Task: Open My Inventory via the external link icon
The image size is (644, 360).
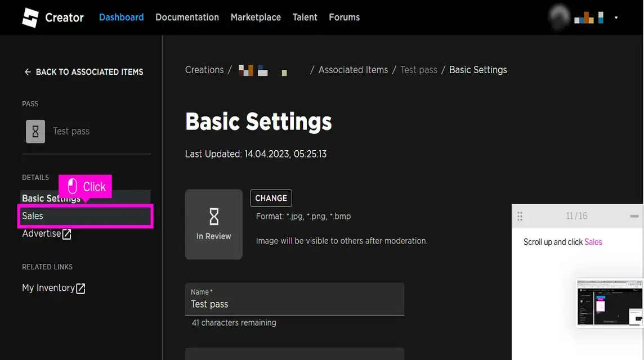Action: coord(80,288)
